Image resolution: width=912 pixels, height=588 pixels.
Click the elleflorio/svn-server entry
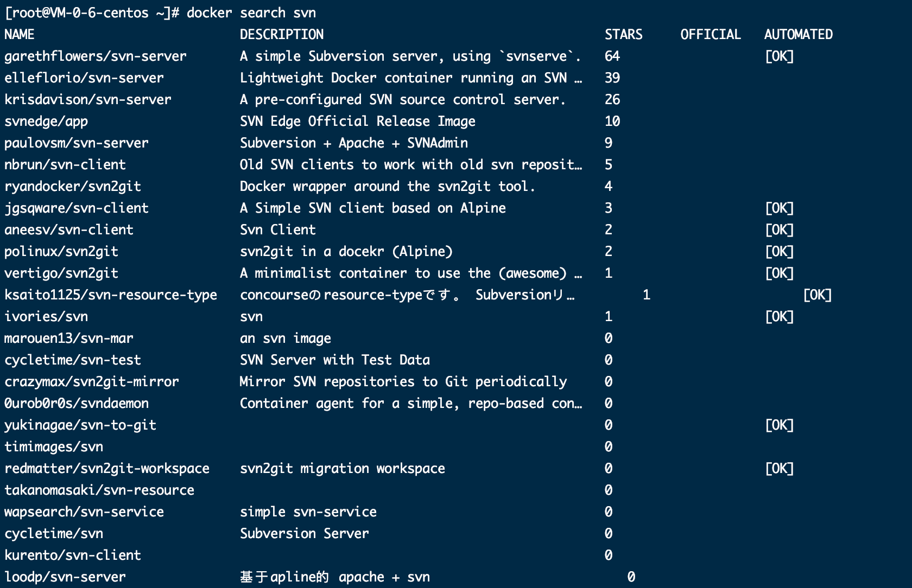84,78
